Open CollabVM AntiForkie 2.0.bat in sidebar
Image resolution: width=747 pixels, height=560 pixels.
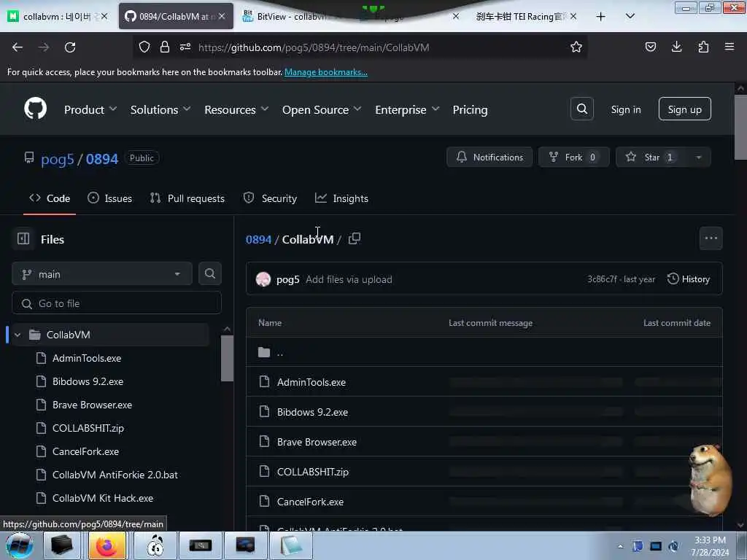click(x=115, y=475)
